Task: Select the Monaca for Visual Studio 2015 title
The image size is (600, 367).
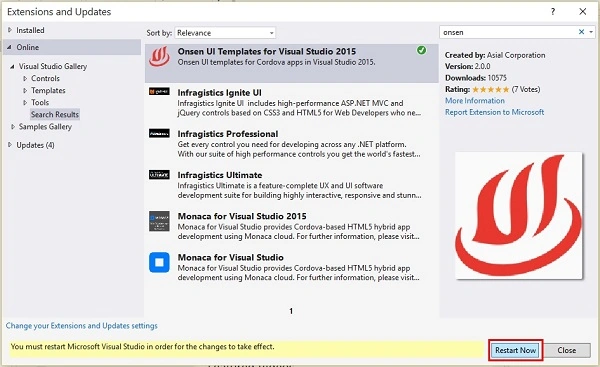Action: click(242, 216)
